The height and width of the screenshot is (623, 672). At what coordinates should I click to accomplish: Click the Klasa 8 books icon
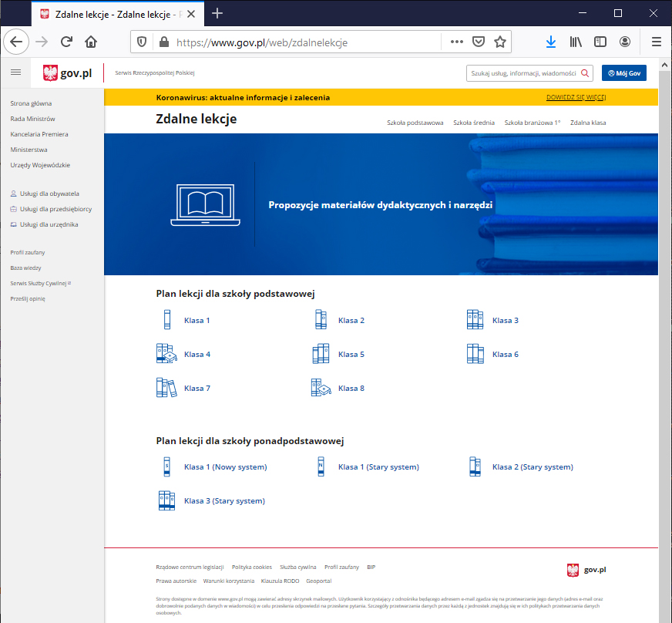pyautogui.click(x=321, y=388)
